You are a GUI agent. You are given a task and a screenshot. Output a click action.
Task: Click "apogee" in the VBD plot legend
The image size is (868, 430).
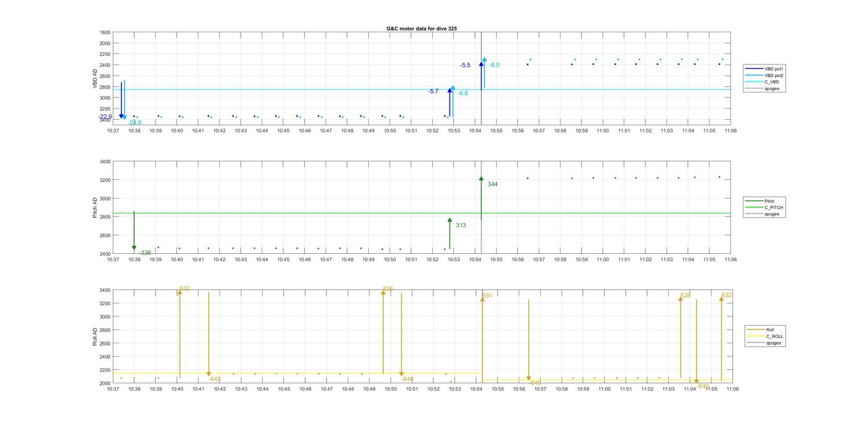[772, 88]
